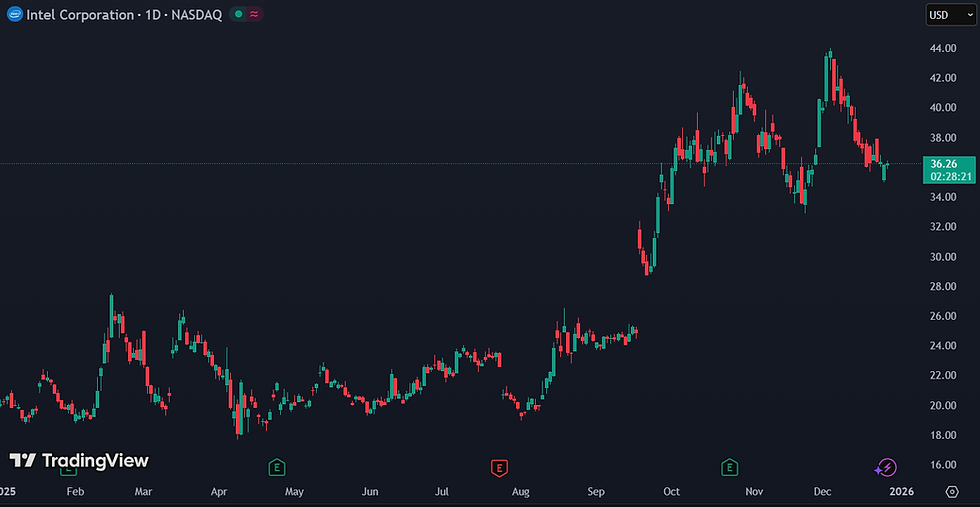Click the pink wavy data-status icon

point(254,14)
